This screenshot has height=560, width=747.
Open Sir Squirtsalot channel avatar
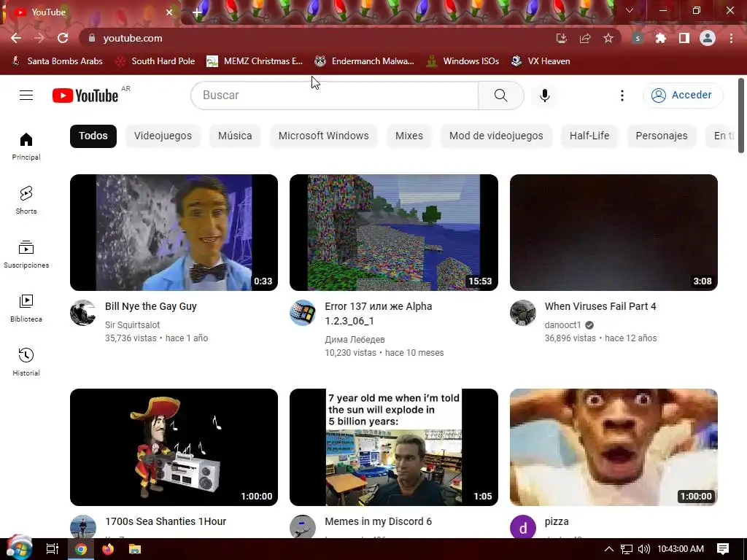pos(83,313)
